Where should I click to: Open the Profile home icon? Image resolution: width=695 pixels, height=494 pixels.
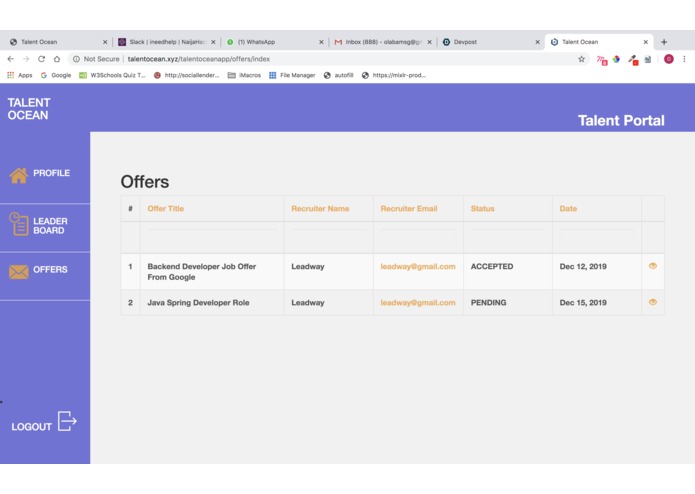[x=19, y=175]
